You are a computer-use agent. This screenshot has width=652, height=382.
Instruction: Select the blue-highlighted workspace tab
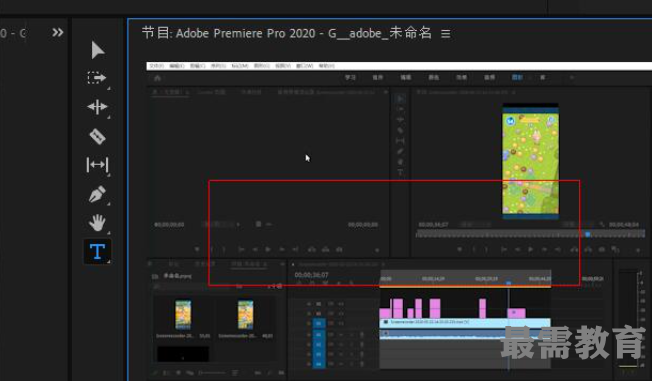click(x=517, y=77)
